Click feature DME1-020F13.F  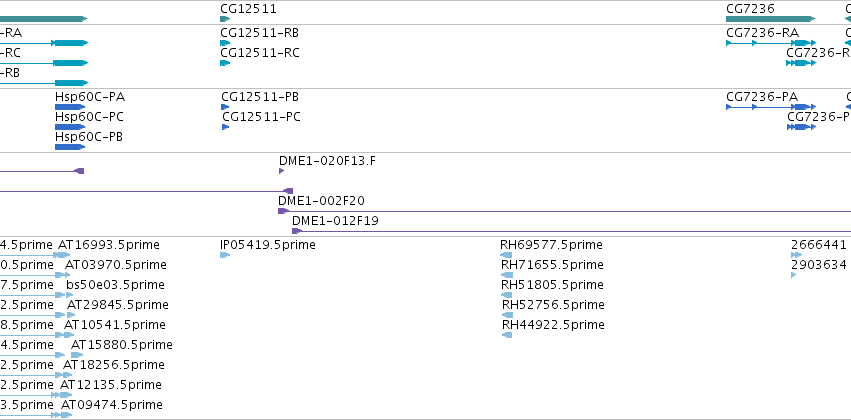tap(327, 161)
